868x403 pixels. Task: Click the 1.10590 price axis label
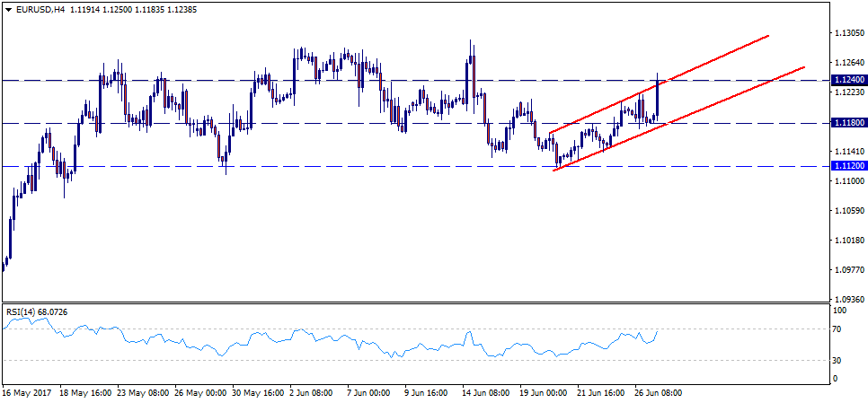848,211
